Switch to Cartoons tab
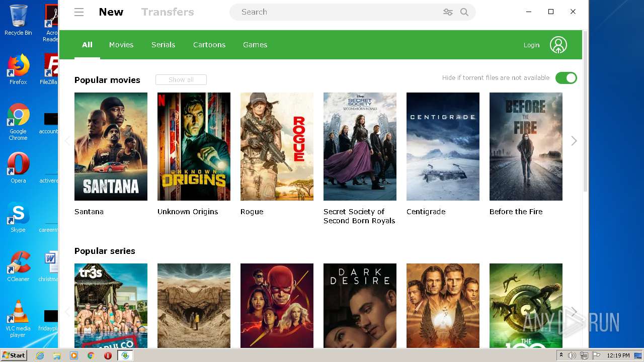644x362 pixels. [209, 45]
